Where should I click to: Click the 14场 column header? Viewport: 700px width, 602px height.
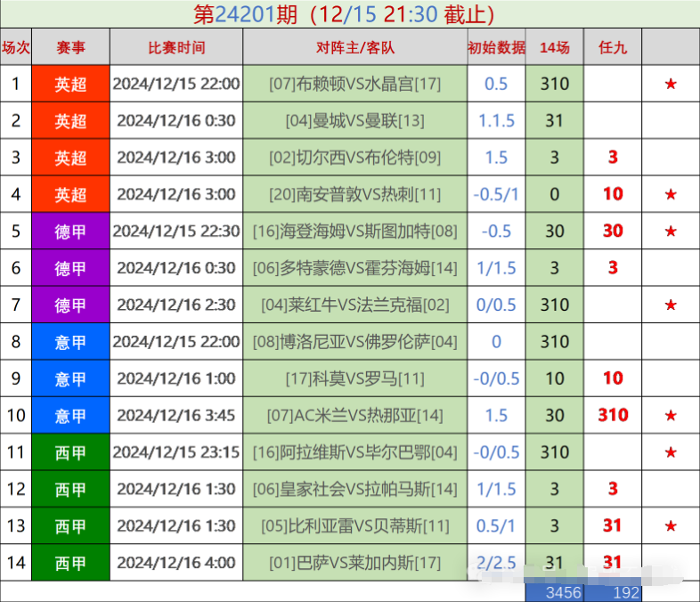554,47
